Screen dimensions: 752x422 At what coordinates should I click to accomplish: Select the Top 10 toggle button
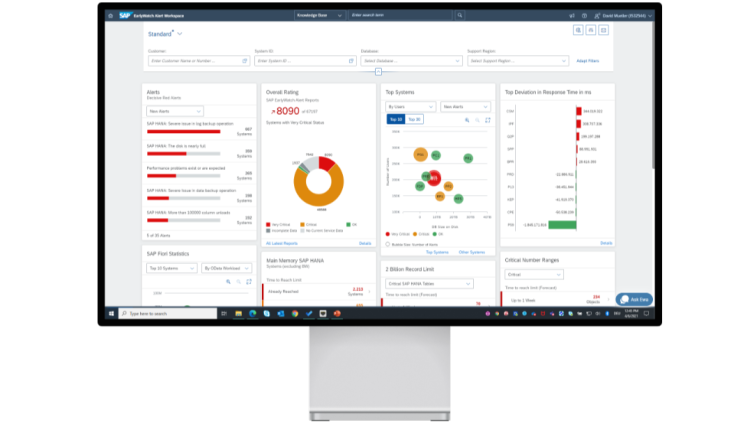[x=395, y=119]
